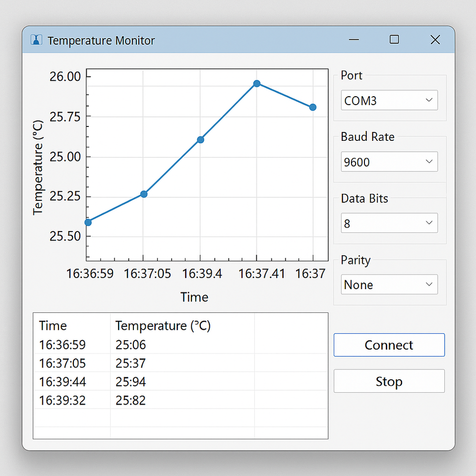Select table cell 25:82
This screenshot has width=476, height=476.
click(x=130, y=401)
